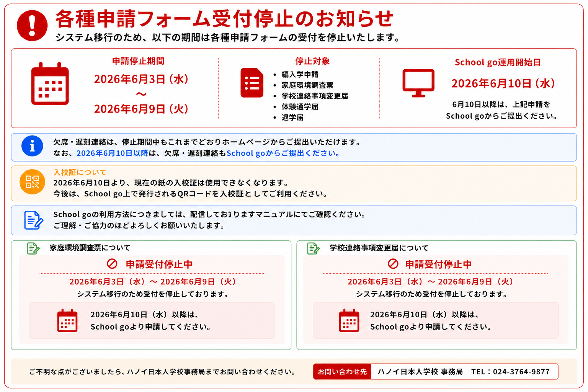
Task: Click the date range in the 学校連絡事項変更届 card
Action: [431, 282]
